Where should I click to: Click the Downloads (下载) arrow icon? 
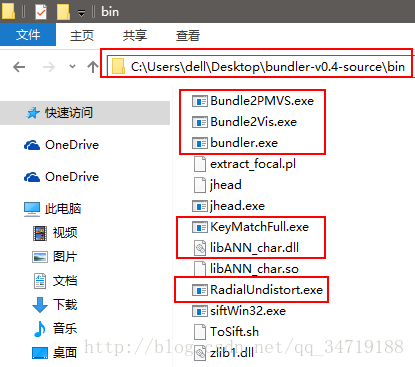click(x=40, y=305)
